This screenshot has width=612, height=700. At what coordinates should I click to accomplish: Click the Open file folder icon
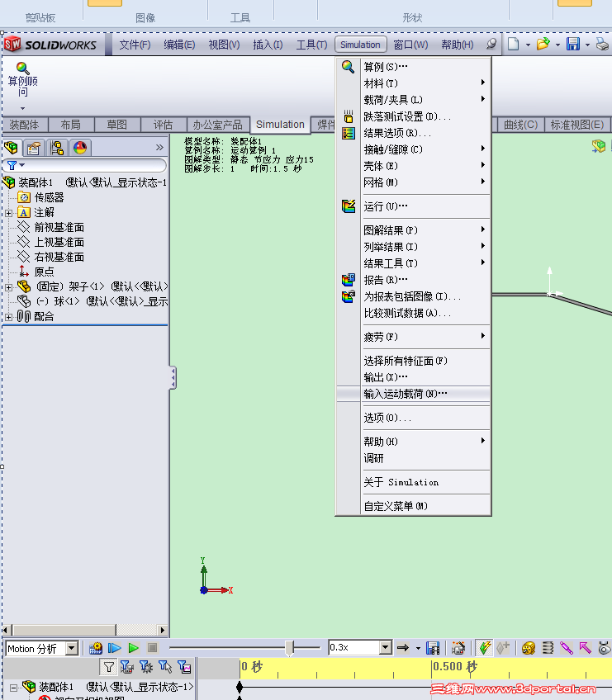pyautogui.click(x=543, y=45)
